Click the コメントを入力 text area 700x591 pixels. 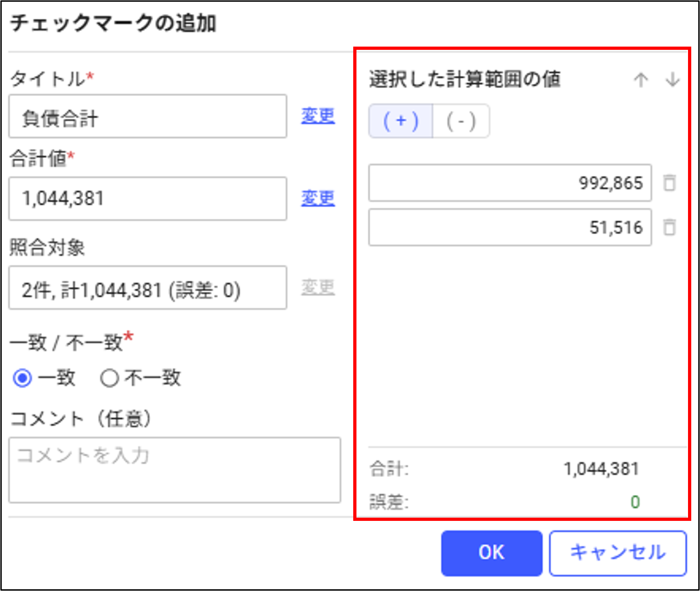pyautogui.click(x=175, y=470)
